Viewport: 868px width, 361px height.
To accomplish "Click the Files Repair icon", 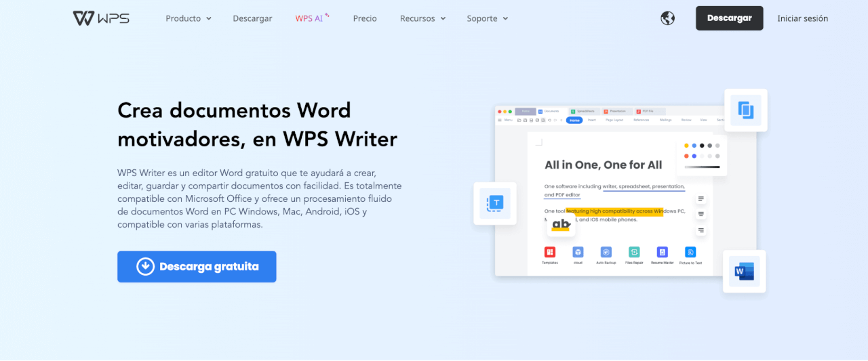I will click(634, 252).
